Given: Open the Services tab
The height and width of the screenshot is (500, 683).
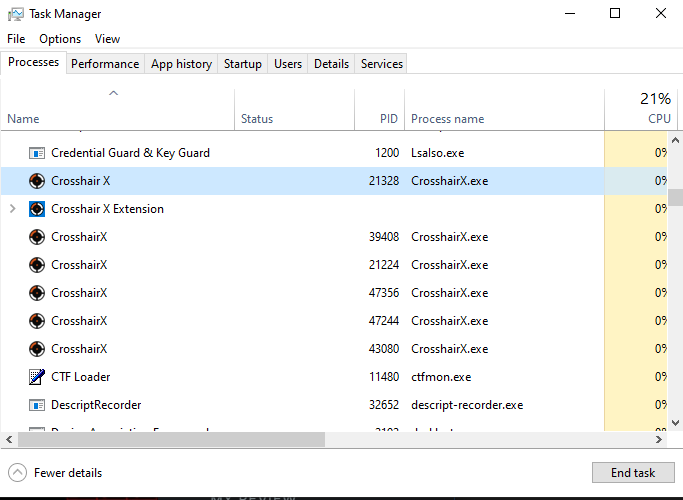Looking at the screenshot, I should pyautogui.click(x=381, y=64).
